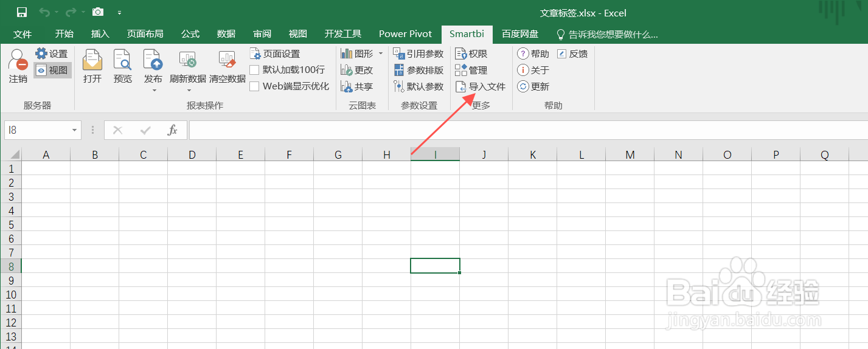This screenshot has height=349, width=868.
Task: Switch to the Power Pivot tab
Action: coord(405,34)
